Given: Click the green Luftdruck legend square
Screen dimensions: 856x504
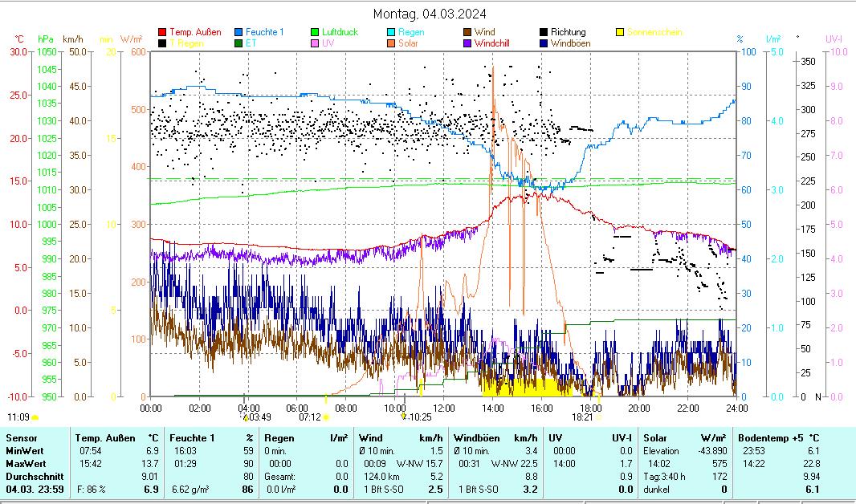Looking at the screenshot, I should pos(316,33).
